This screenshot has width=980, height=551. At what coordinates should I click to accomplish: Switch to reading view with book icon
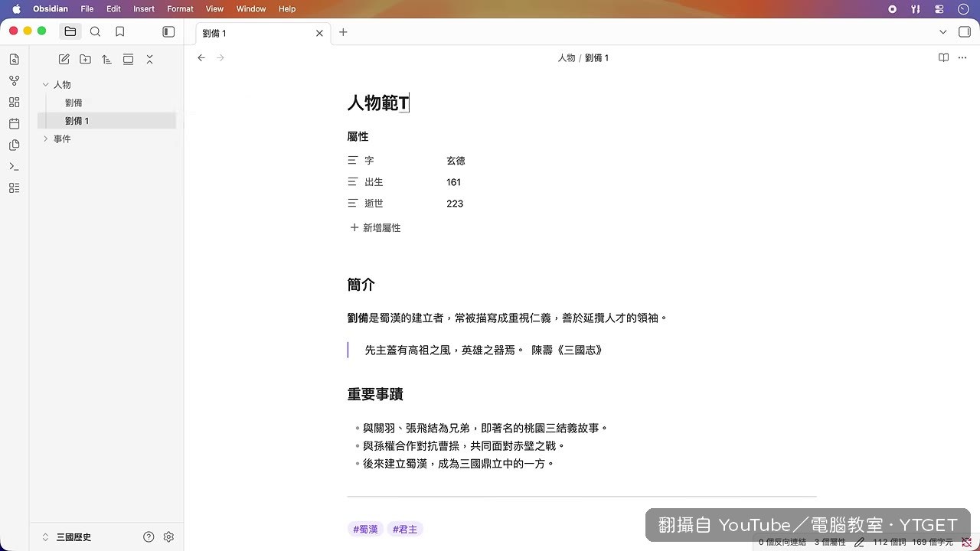point(943,57)
